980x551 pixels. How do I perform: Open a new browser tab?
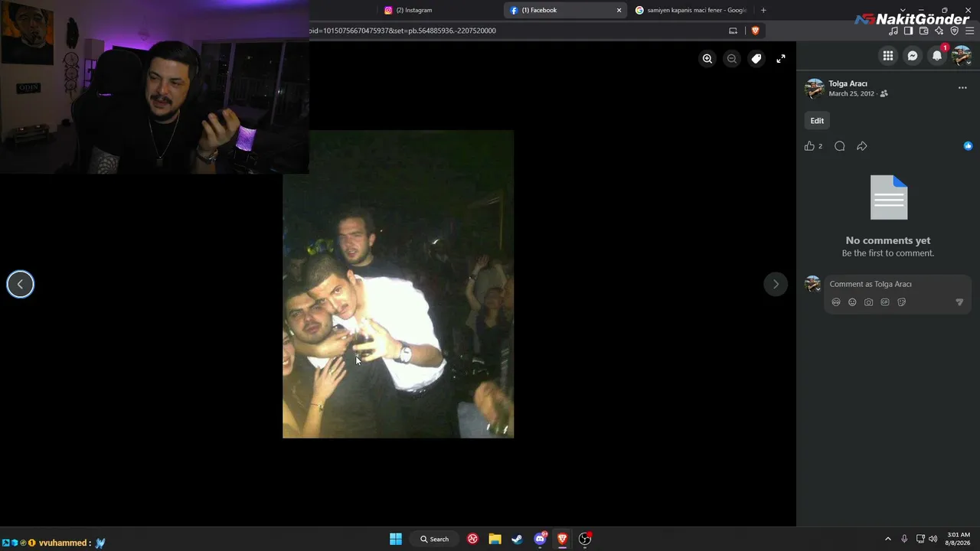[x=763, y=10]
